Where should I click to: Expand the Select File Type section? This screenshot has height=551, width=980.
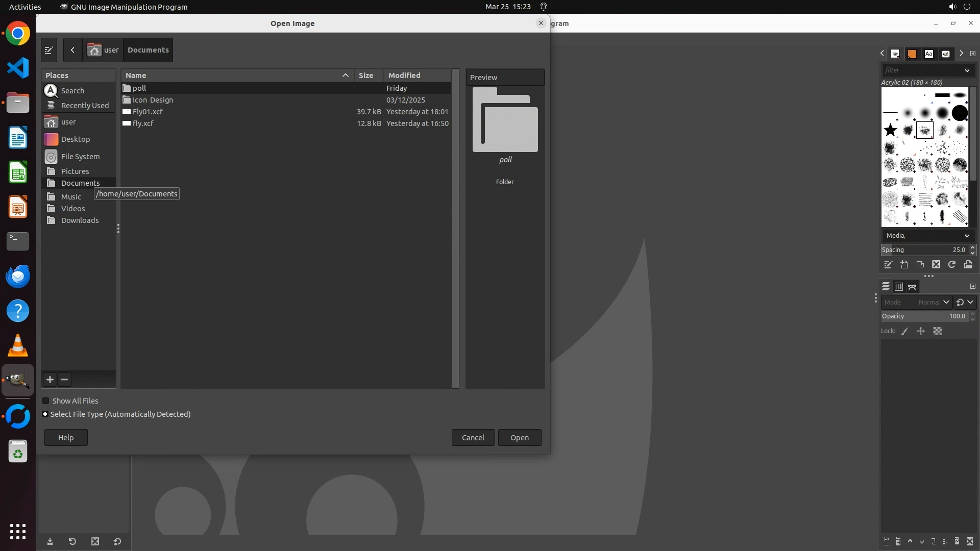point(45,414)
